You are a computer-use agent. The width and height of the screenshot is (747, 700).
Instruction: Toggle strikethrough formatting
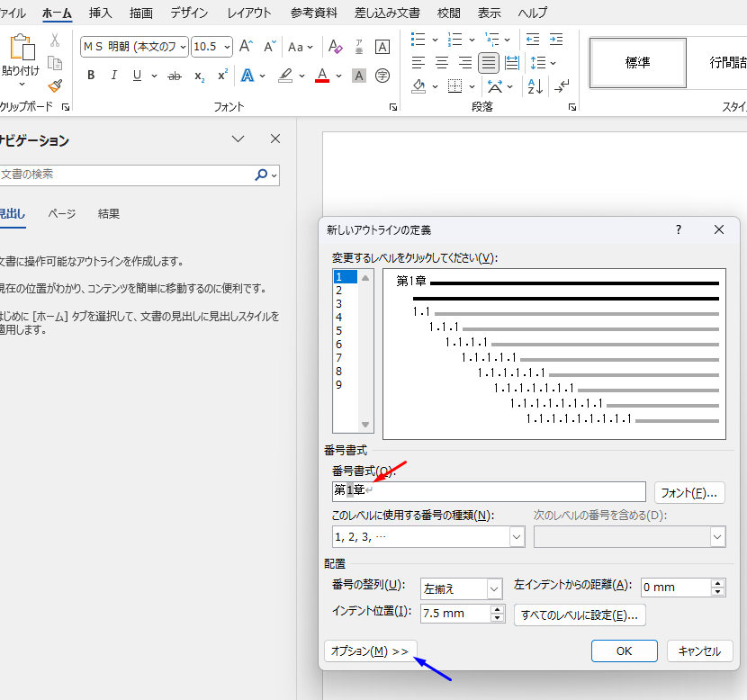pos(175,76)
